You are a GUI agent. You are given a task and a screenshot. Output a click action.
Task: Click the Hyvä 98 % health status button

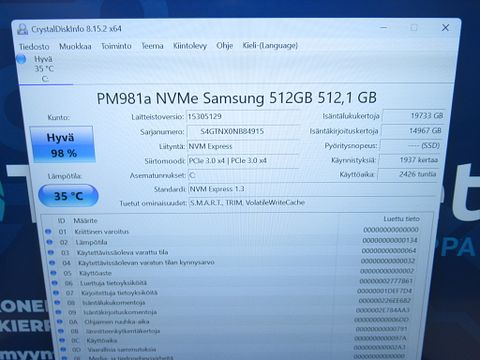62,145
